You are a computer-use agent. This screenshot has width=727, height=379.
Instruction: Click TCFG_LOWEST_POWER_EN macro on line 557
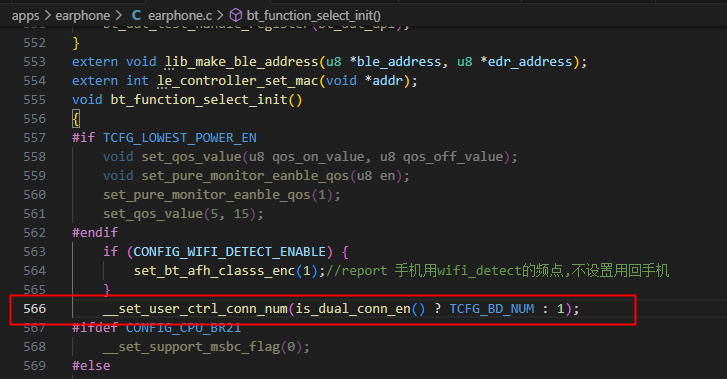click(x=180, y=138)
